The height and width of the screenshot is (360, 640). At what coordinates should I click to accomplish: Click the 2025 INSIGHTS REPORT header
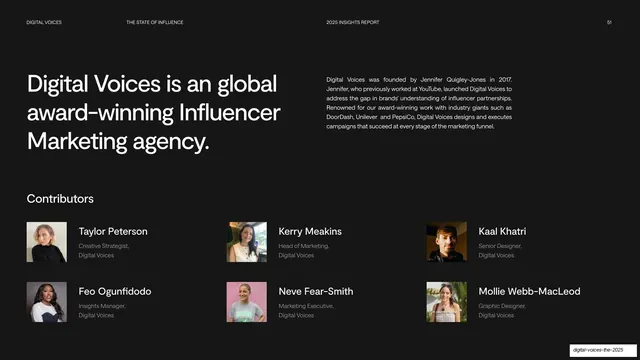(x=353, y=22)
